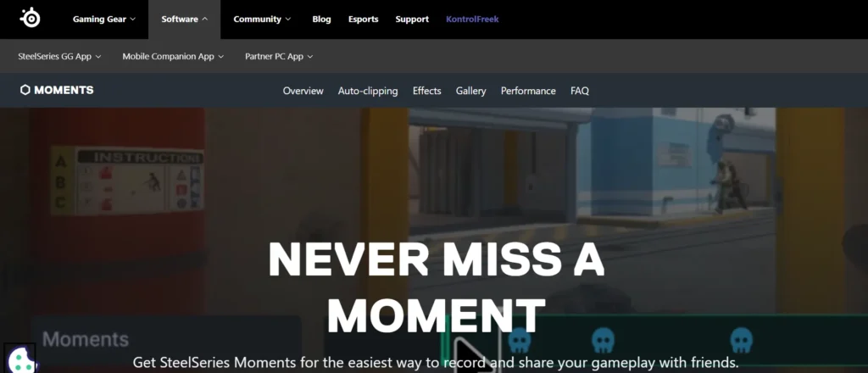The image size is (868, 373).
Task: Click the first skull kill marker
Action: point(520,340)
